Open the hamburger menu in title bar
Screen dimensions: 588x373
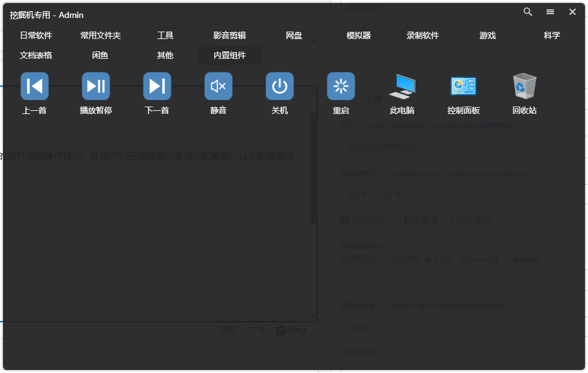point(550,12)
